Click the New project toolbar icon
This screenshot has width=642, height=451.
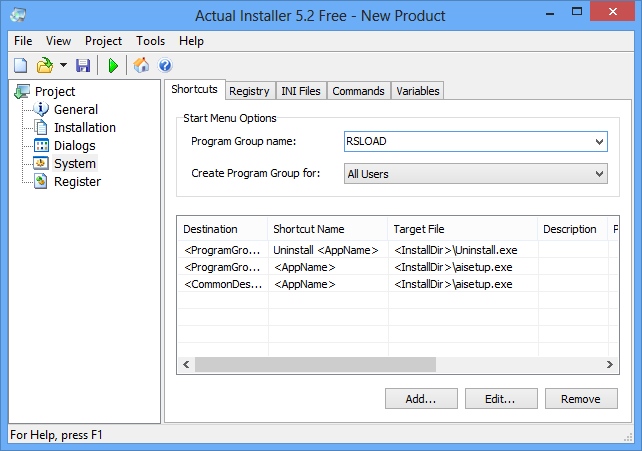coord(20,66)
